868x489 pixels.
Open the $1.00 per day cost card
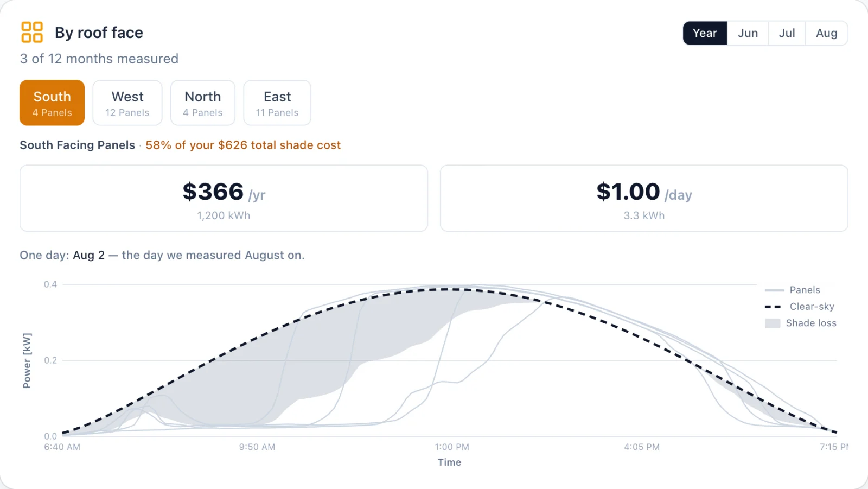pyautogui.click(x=644, y=198)
